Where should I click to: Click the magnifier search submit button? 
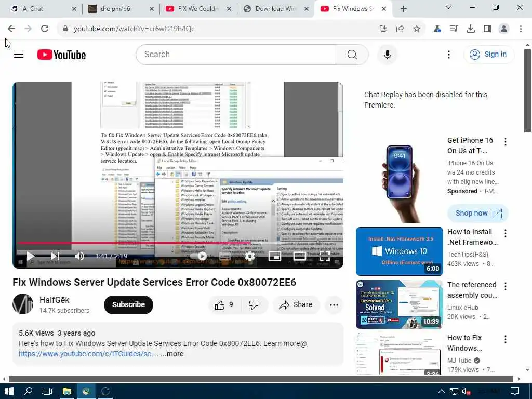pos(352,54)
